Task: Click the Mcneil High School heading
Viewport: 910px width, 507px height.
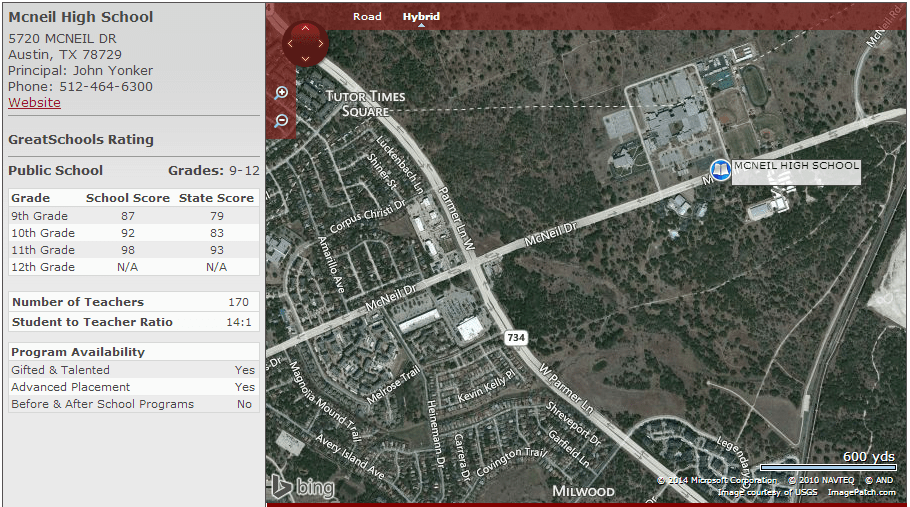Action: pos(81,17)
